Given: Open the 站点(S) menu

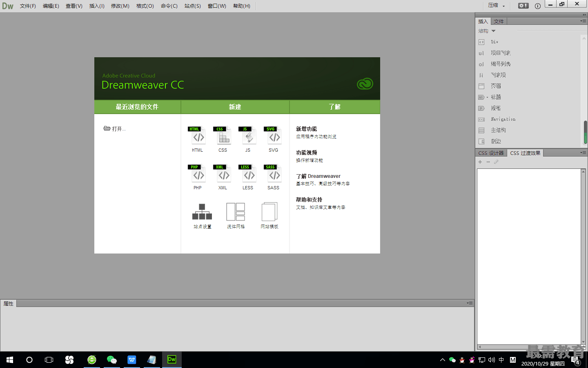Looking at the screenshot, I should pos(193,6).
